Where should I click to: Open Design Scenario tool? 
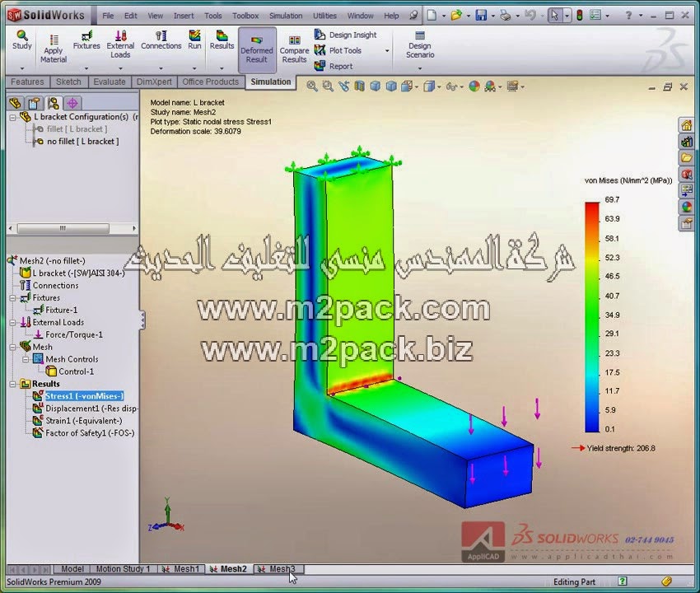click(420, 44)
